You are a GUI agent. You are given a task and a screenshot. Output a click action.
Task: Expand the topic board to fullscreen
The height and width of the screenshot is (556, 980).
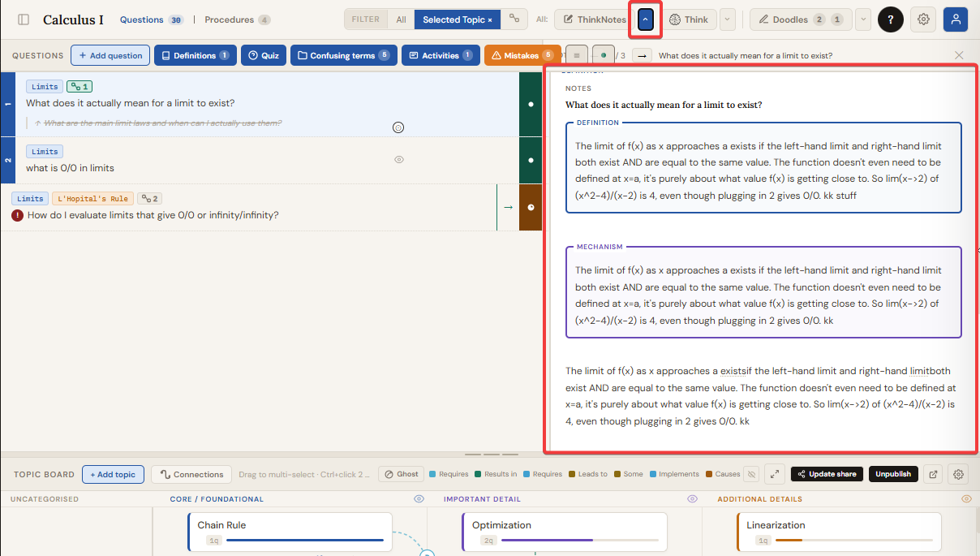tap(775, 474)
